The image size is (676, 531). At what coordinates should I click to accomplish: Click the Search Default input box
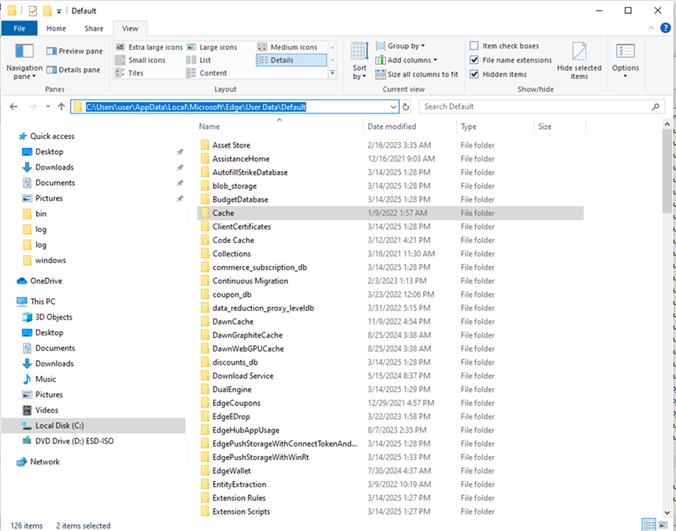click(535, 106)
